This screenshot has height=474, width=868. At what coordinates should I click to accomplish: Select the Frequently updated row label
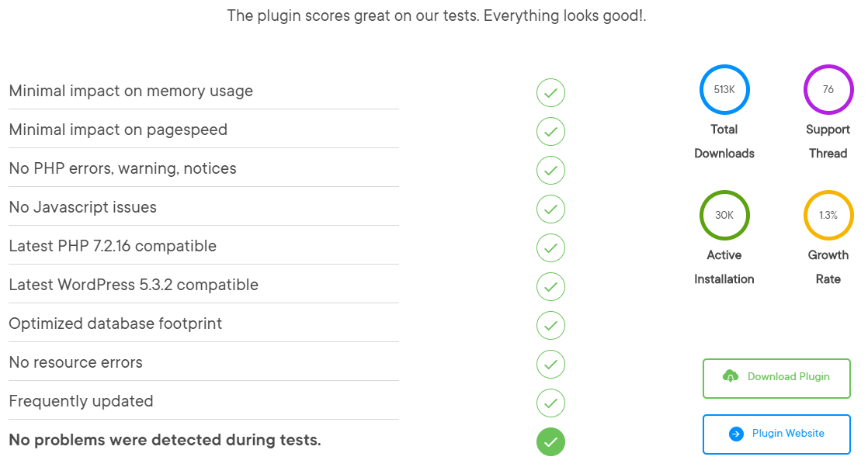click(x=82, y=401)
